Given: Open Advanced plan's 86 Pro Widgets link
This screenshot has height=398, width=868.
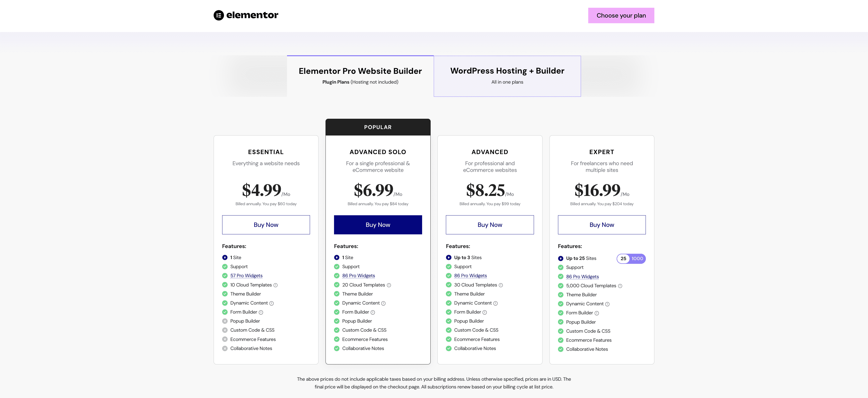Looking at the screenshot, I should click(470, 275).
